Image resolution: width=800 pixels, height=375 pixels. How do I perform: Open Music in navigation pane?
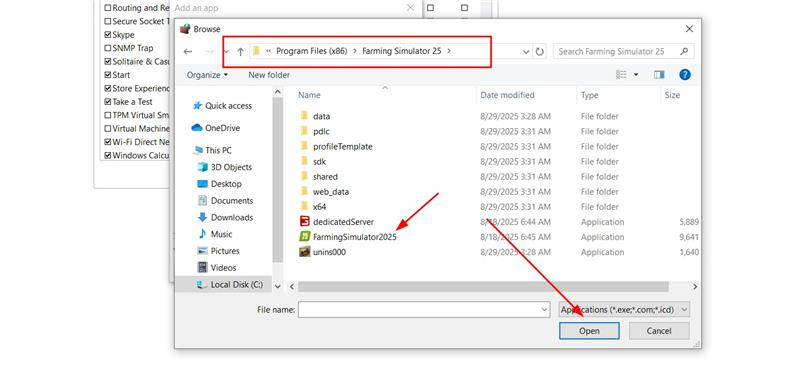click(x=215, y=234)
